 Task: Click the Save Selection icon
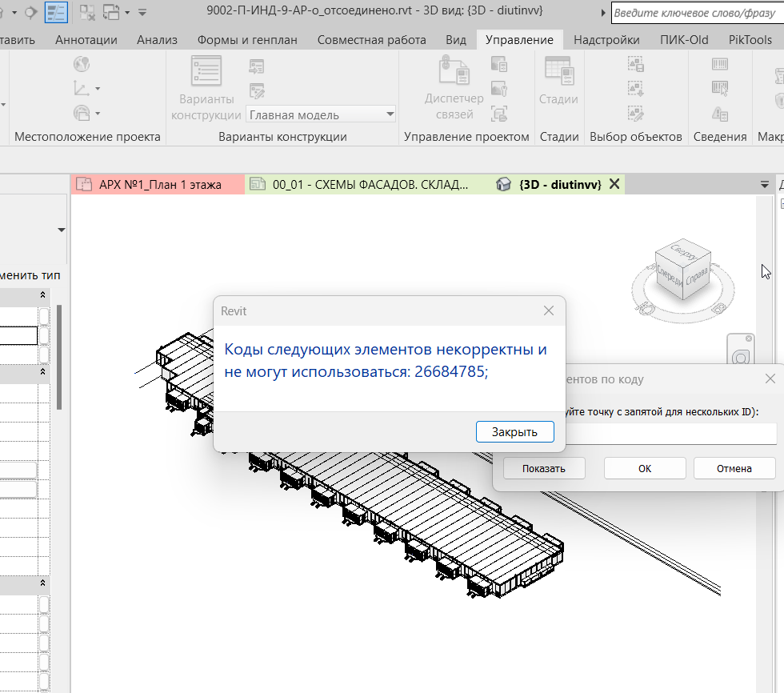(635, 64)
